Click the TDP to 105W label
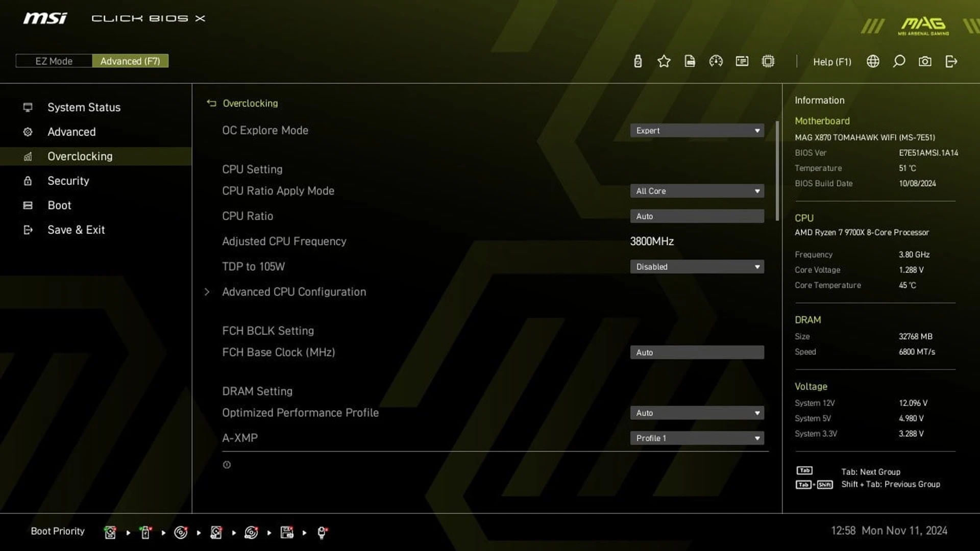The width and height of the screenshot is (980, 551). click(x=253, y=267)
